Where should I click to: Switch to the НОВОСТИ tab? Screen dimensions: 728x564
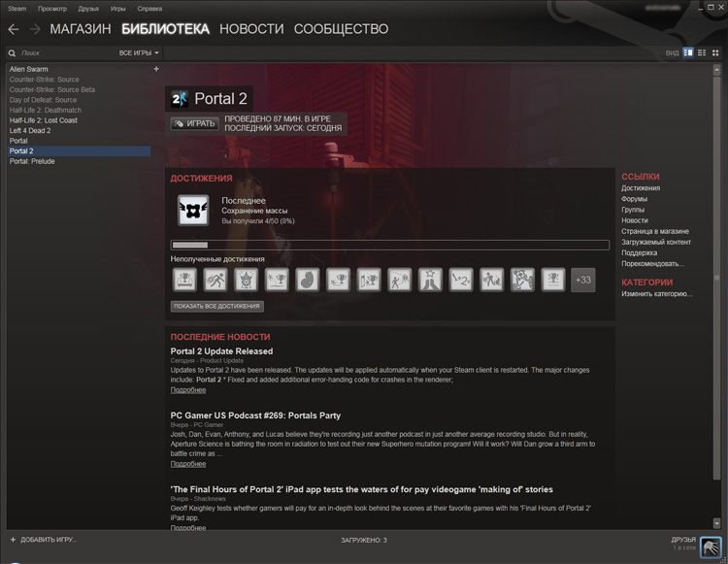point(251,29)
